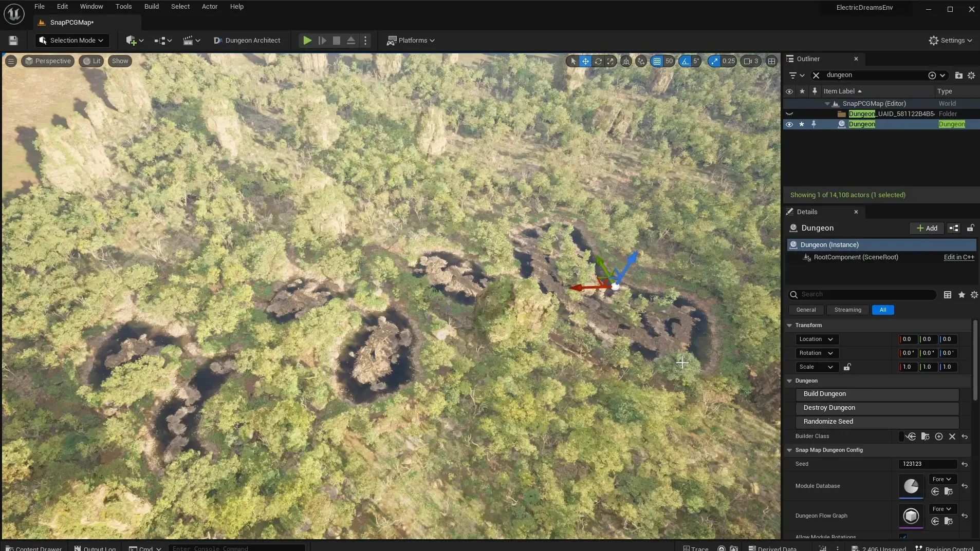Cycle the transform coordinate system icon
This screenshot has width=980, height=551.
coord(626,61)
